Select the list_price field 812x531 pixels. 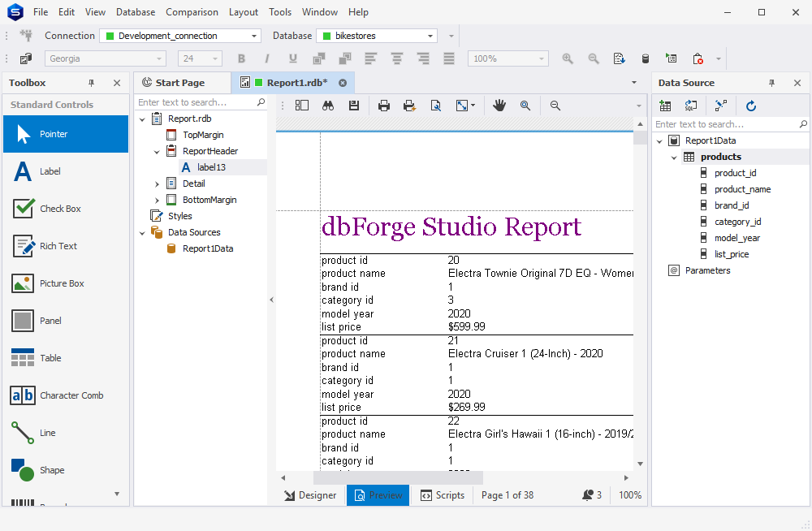tap(732, 254)
